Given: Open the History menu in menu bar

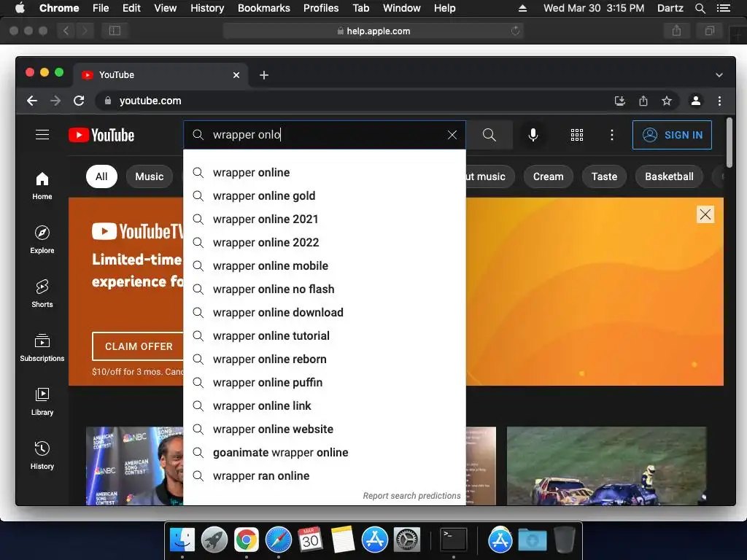Looking at the screenshot, I should [206, 8].
